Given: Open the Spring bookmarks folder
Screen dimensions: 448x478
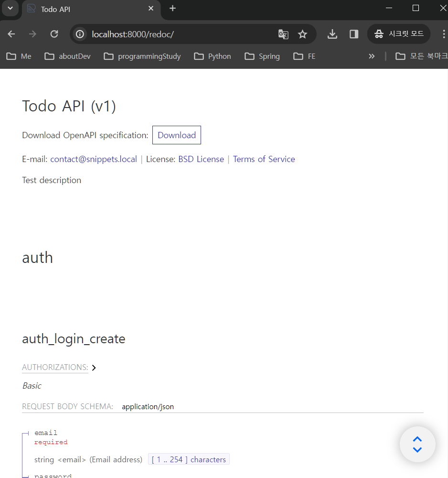Looking at the screenshot, I should [x=262, y=56].
